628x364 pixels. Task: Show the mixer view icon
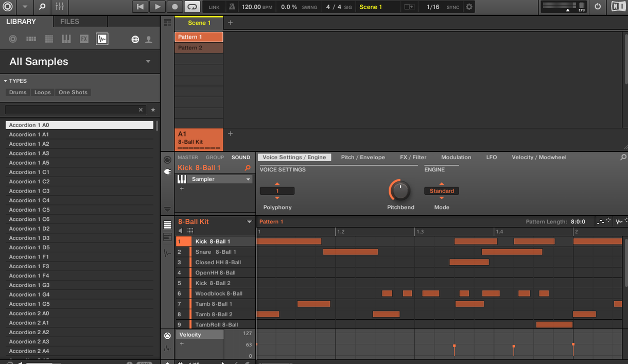60,7
